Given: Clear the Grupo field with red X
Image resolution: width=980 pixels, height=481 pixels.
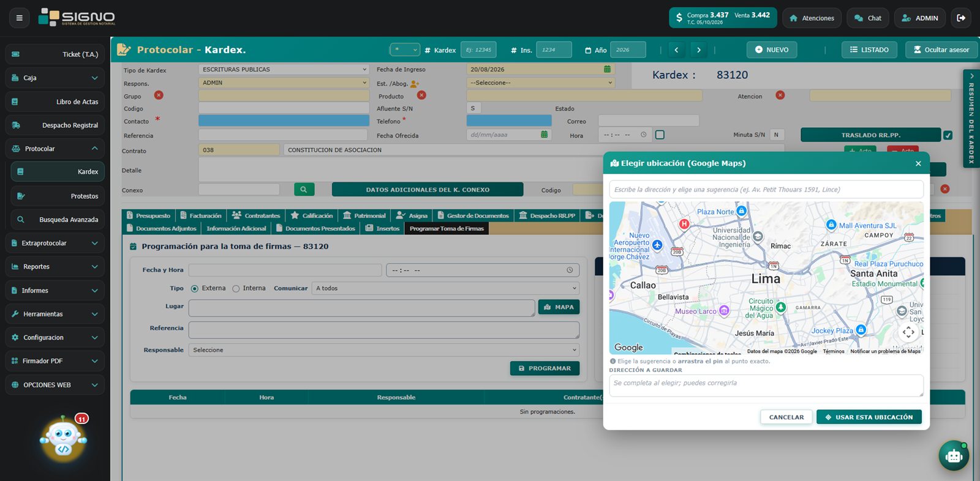Looking at the screenshot, I should click(159, 95).
